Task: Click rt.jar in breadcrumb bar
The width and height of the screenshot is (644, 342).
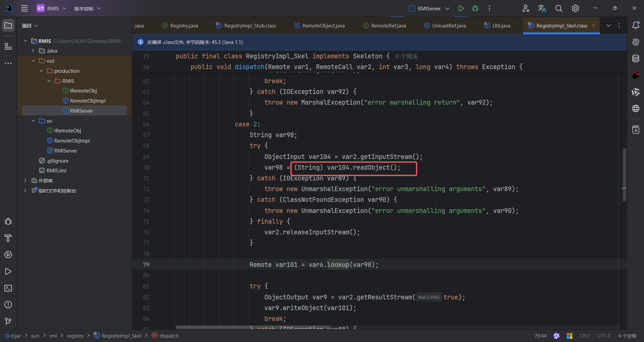Action: 13,336
